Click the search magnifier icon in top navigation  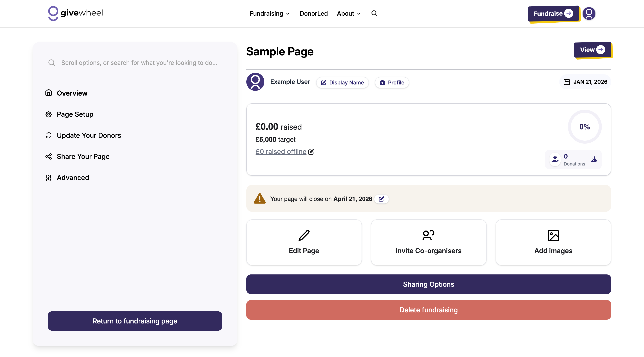click(x=374, y=14)
